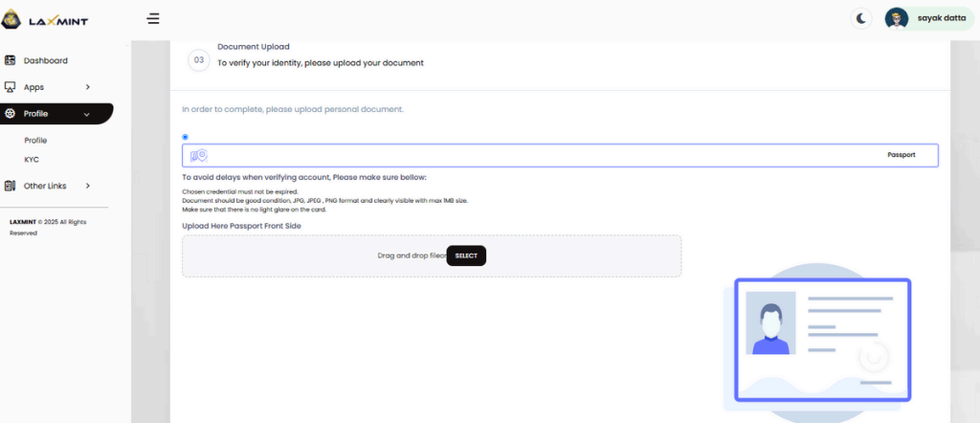
Task: Open the Profile submenu item
Action: click(35, 141)
